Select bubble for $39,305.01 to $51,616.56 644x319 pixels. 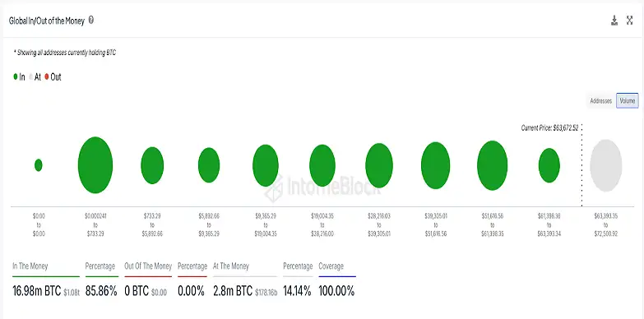click(x=435, y=165)
